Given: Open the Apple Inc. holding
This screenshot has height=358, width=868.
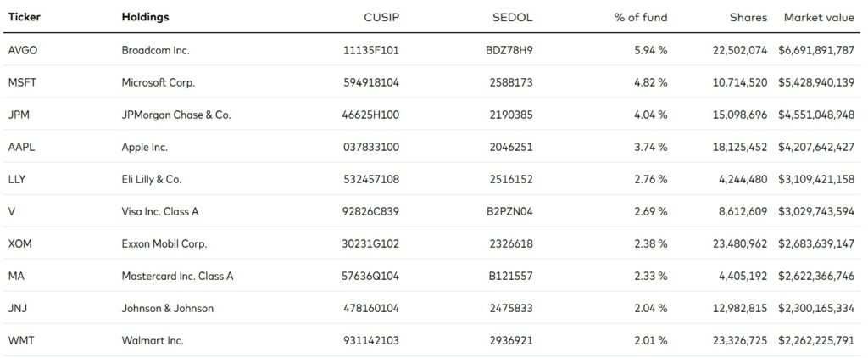Looking at the screenshot, I should [145, 148].
